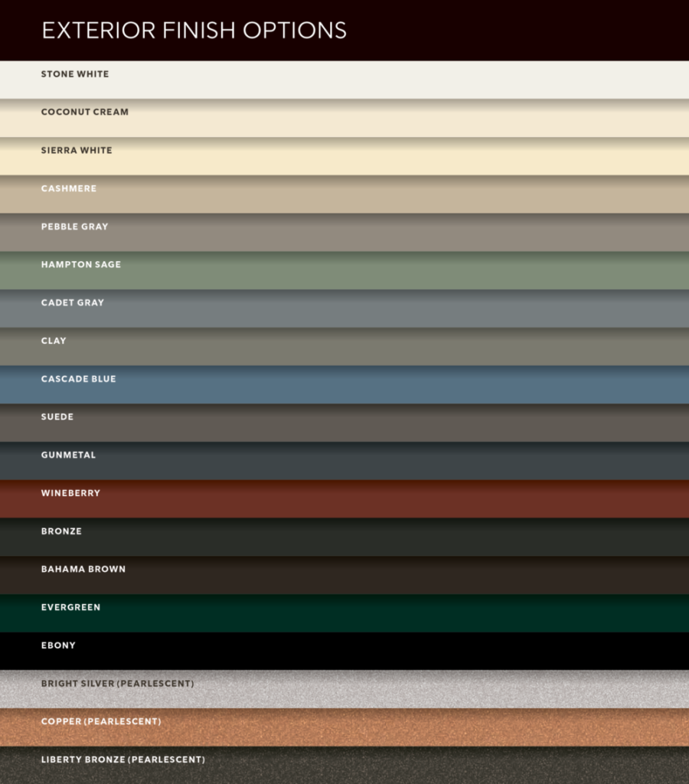Click the Copper pearlescent swatch
The height and width of the screenshot is (784, 689).
344,727
